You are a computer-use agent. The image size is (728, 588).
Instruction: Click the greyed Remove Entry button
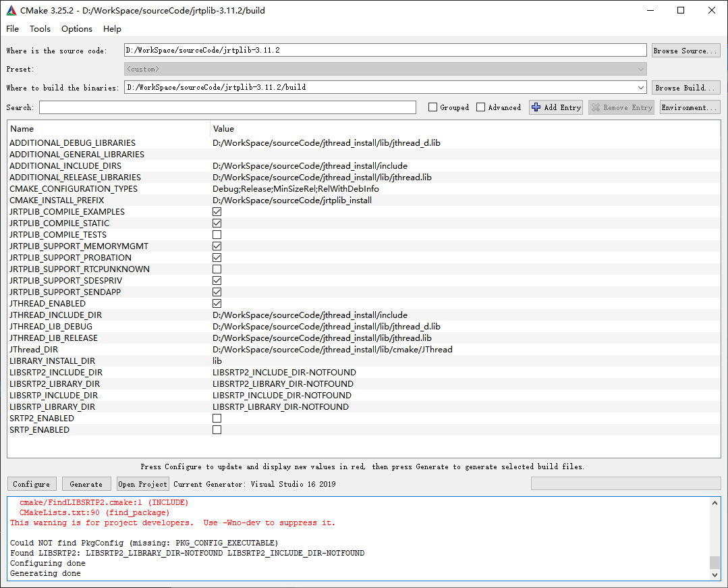coord(621,107)
